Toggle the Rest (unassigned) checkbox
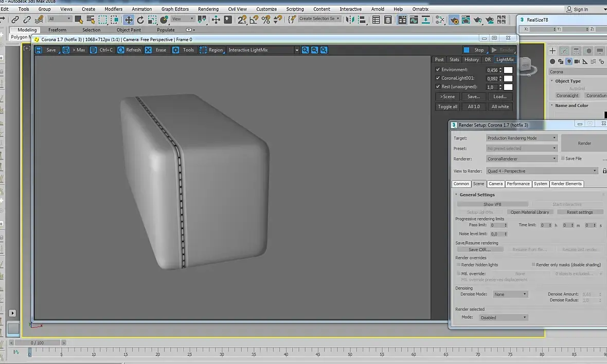Image resolution: width=607 pixels, height=364 pixels. pyautogui.click(x=438, y=86)
